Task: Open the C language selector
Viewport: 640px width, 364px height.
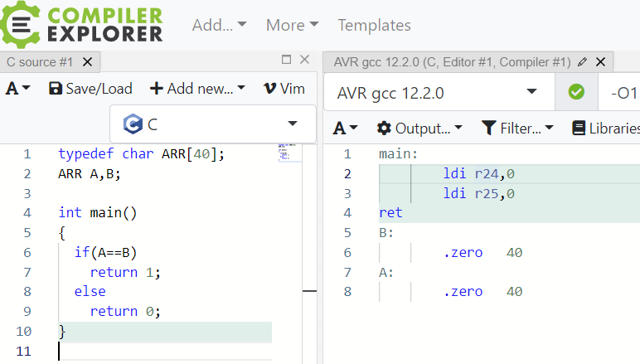Action: (x=212, y=124)
